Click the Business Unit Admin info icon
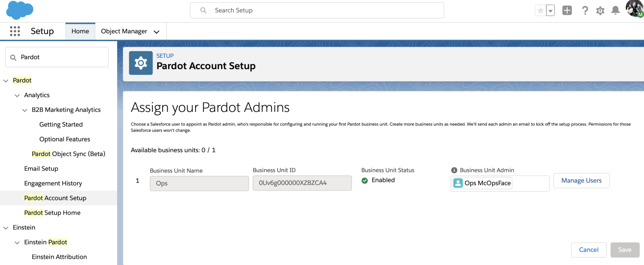 point(454,170)
